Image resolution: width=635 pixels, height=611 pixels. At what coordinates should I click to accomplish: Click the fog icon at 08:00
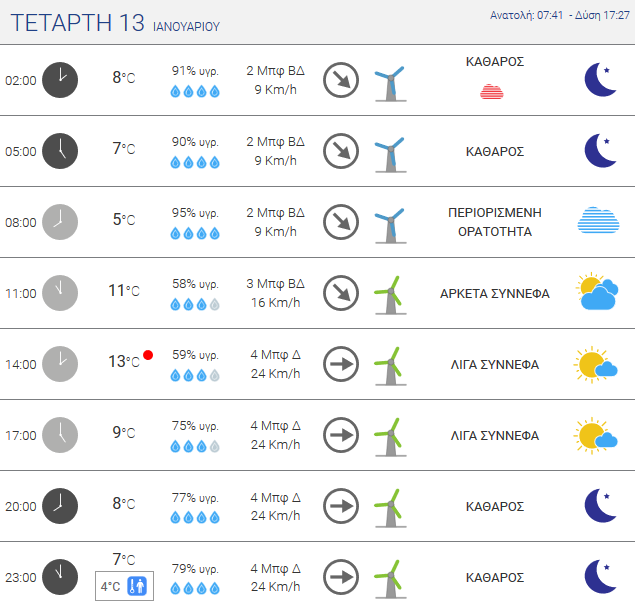point(600,221)
